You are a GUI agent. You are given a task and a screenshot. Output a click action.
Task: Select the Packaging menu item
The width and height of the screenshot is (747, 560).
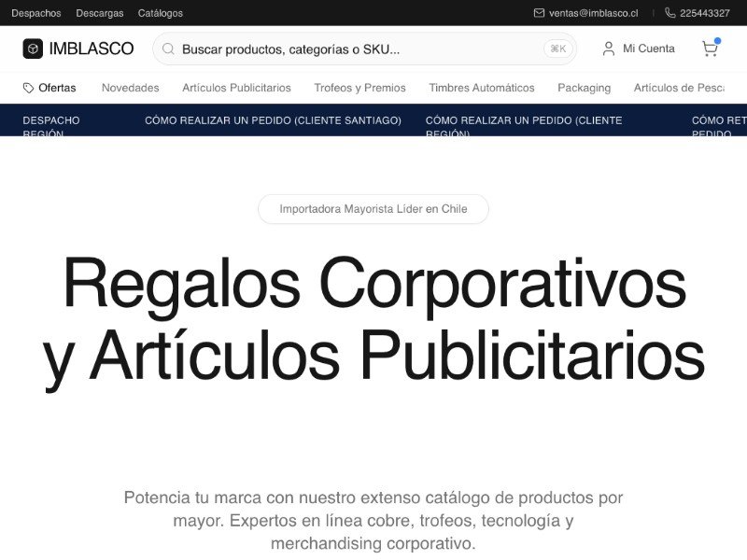tap(584, 88)
